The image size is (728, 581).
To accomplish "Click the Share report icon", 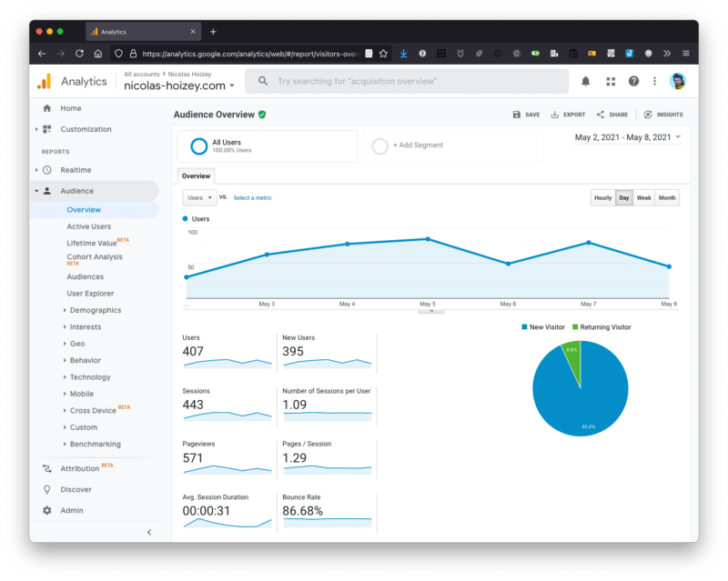I will [601, 115].
